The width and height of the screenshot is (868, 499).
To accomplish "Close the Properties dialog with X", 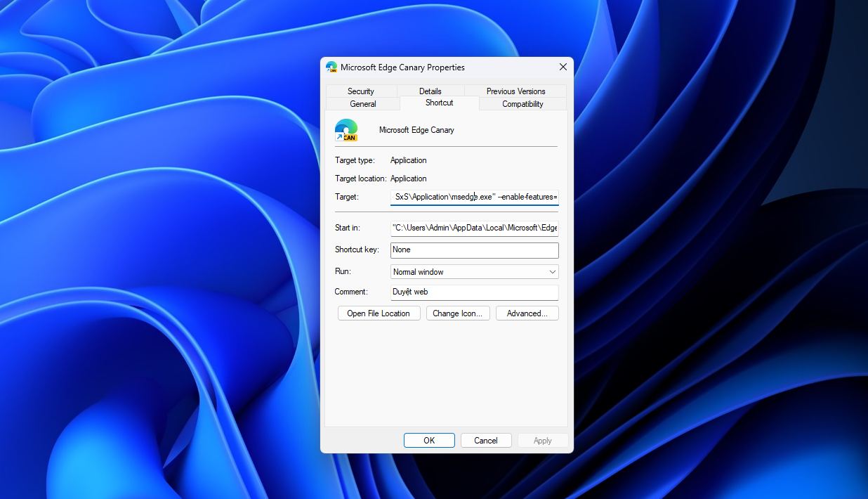I will click(x=563, y=67).
